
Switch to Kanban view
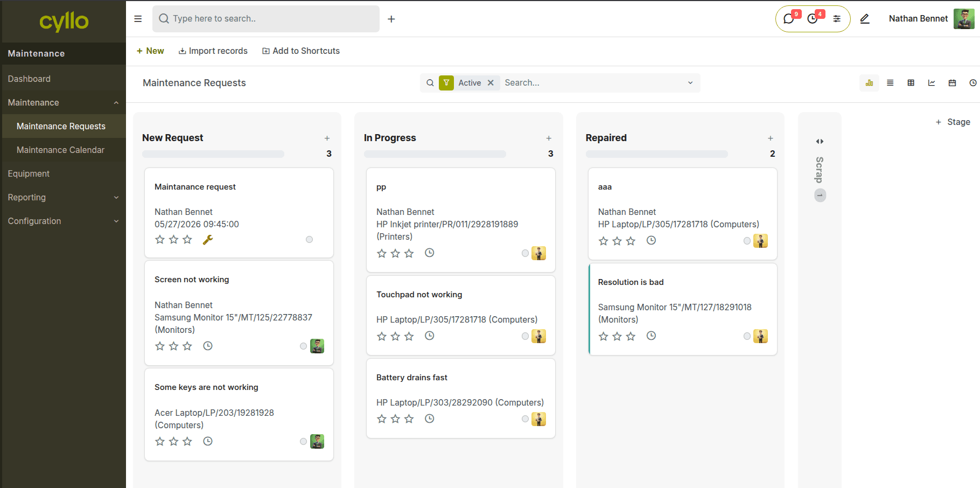[869, 83]
